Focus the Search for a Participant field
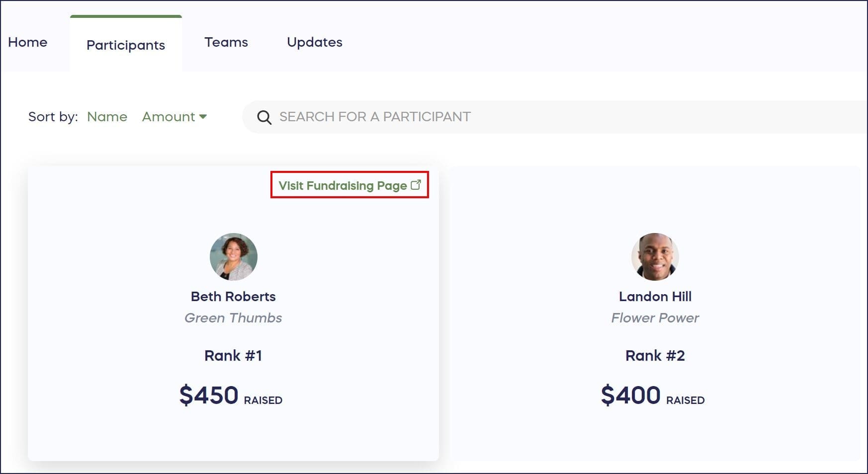The image size is (868, 474). (547, 117)
